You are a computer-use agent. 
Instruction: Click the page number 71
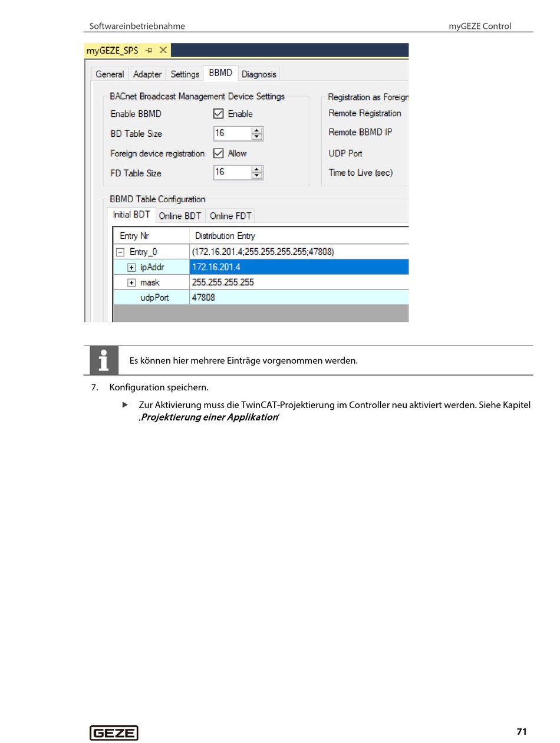[x=522, y=732]
